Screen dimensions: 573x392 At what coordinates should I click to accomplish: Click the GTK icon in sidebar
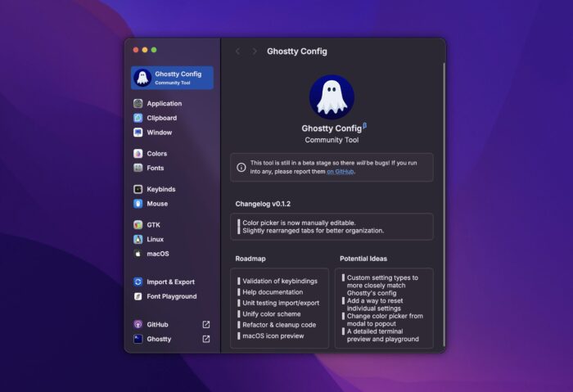pyautogui.click(x=138, y=225)
